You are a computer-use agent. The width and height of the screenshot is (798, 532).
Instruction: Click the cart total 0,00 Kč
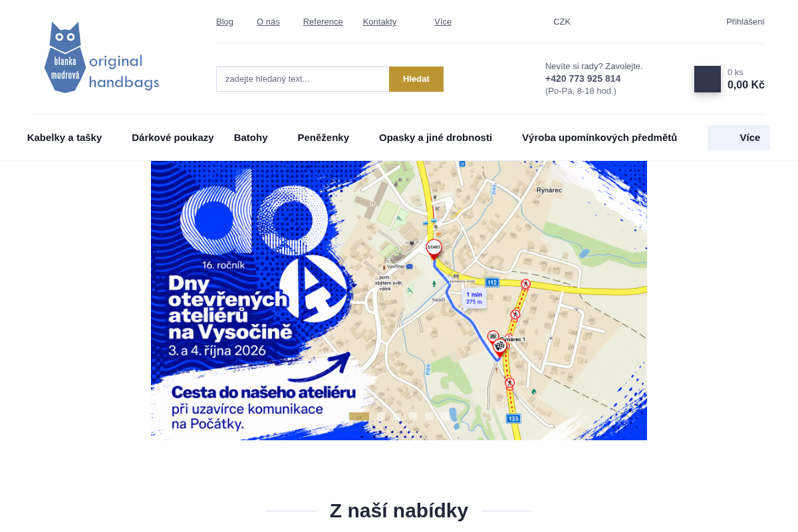(746, 85)
